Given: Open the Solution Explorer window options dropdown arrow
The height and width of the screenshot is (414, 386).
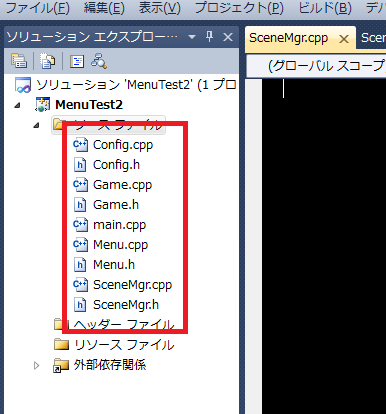Looking at the screenshot, I should coord(192,37).
